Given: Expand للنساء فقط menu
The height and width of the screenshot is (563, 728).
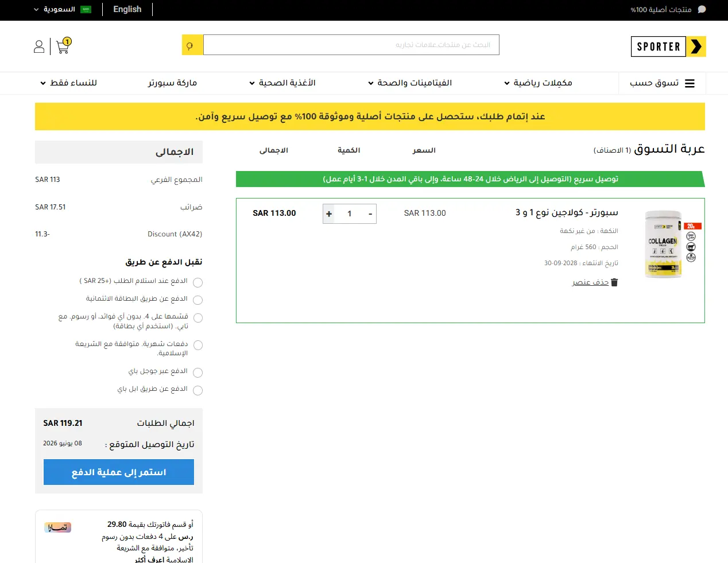Looking at the screenshot, I should (68, 83).
